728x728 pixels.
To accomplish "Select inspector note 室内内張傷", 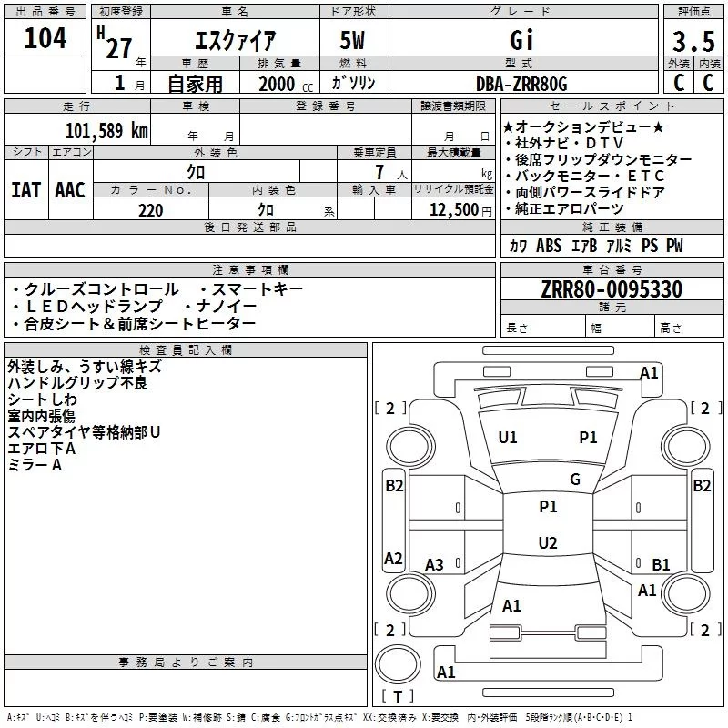I will pyautogui.click(x=41, y=416).
